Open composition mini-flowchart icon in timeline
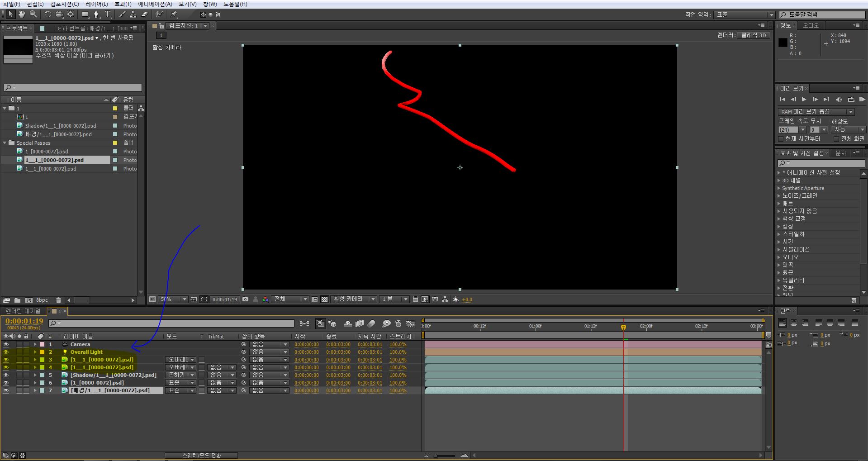The width and height of the screenshot is (868, 461). 305,323
